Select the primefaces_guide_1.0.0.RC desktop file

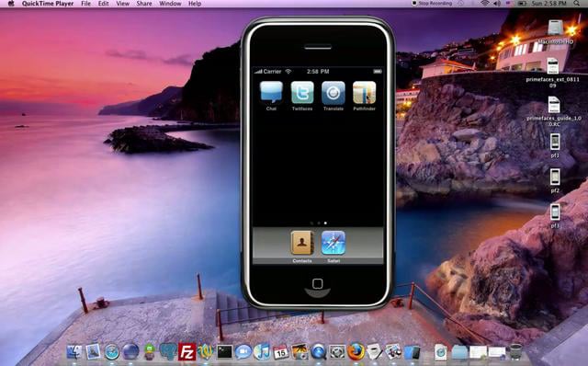pos(554,105)
